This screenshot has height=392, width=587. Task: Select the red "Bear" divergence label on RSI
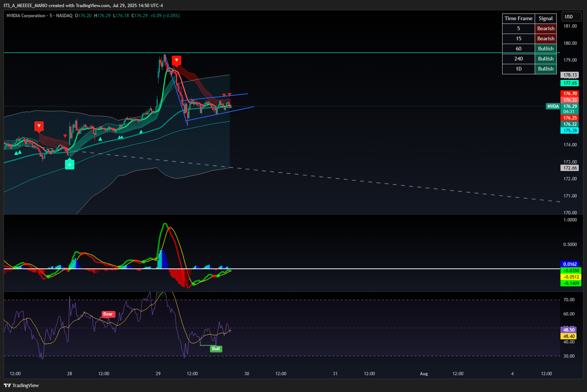(x=108, y=314)
